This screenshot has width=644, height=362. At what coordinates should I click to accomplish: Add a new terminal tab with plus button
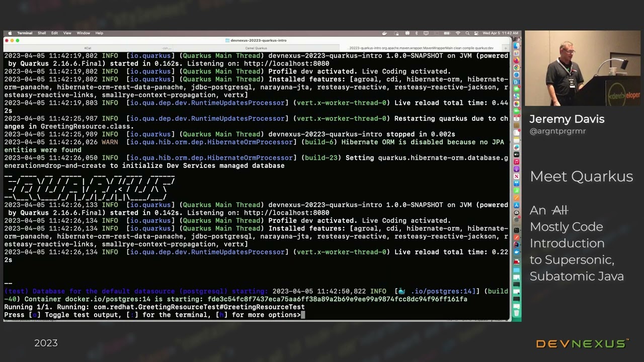[506, 48]
